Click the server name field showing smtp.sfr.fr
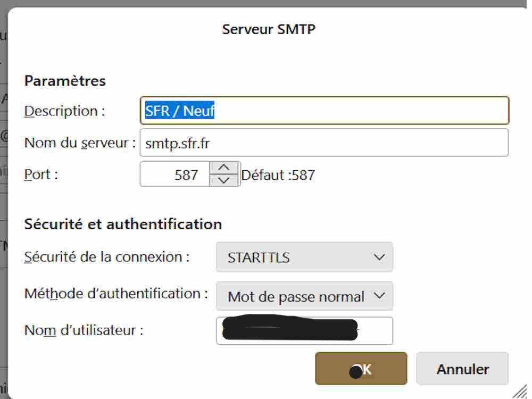 pyautogui.click(x=323, y=143)
